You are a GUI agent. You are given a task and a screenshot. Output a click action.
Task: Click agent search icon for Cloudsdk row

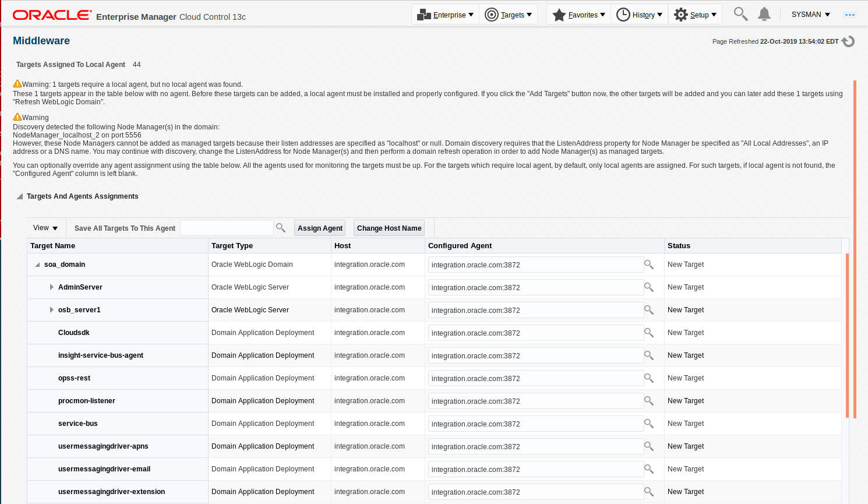[x=649, y=333]
